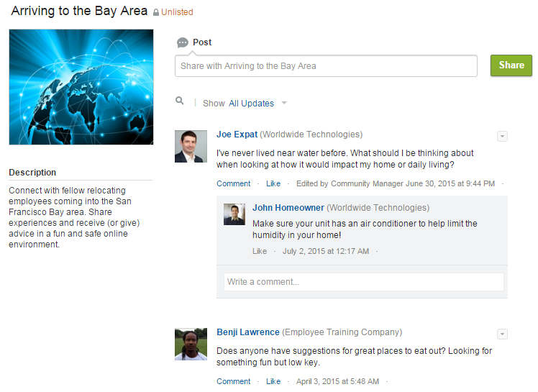Open dropdown menu on Joe Expat's post
The image size is (538, 392).
click(502, 136)
